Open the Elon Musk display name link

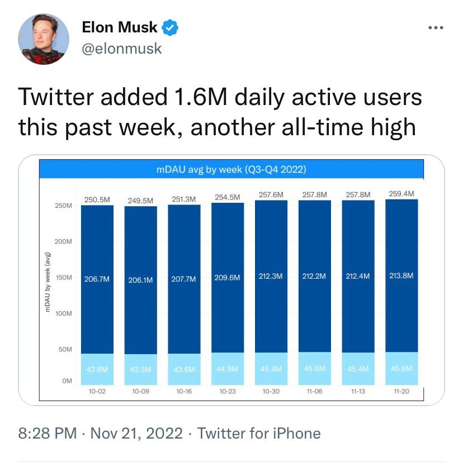tap(120, 27)
